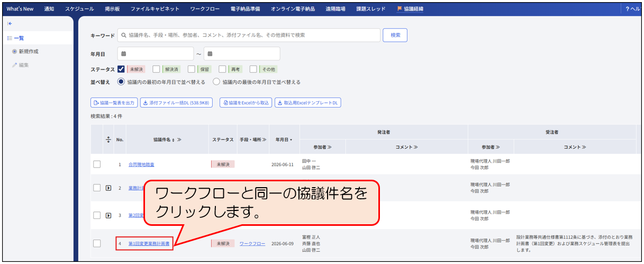Click 未解決 status badge in row 1
The height and width of the screenshot is (264, 644).
pos(223,164)
